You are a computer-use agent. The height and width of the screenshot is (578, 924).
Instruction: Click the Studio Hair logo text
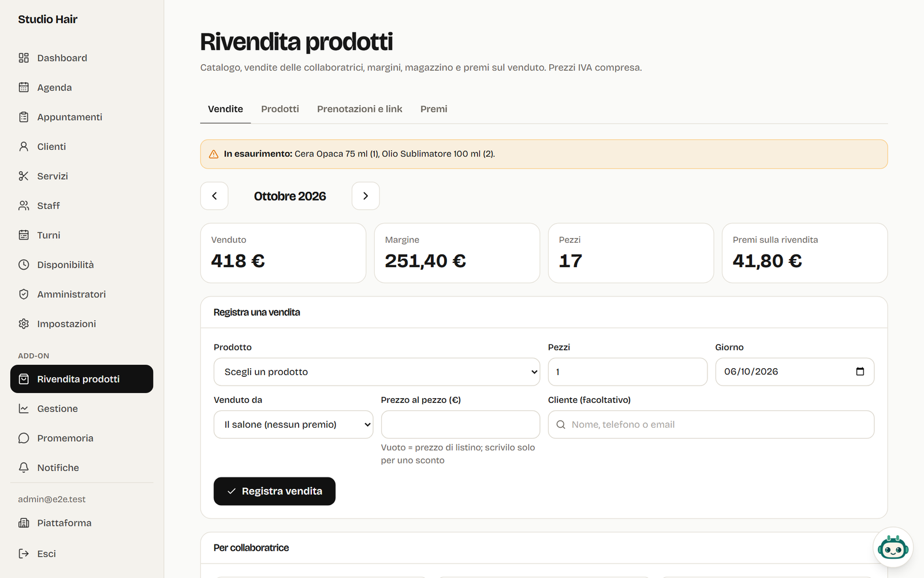click(47, 19)
